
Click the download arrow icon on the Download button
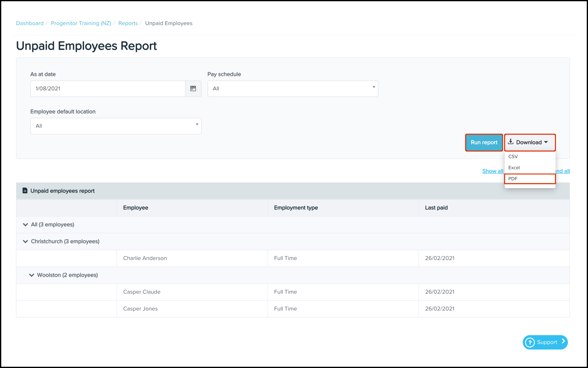511,142
